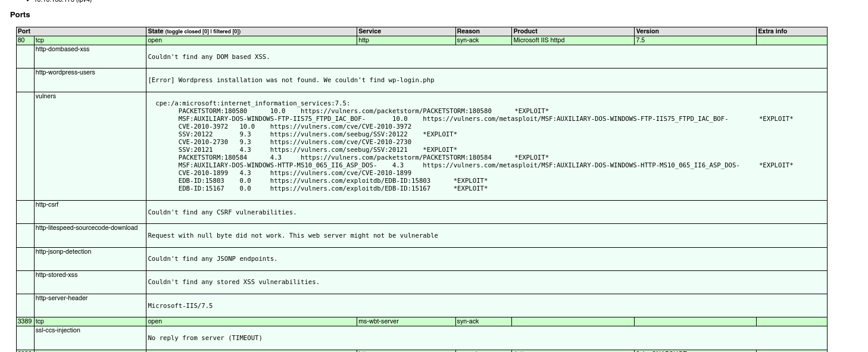
Task: Click the 'Extra info' column header
Action: 792,32
